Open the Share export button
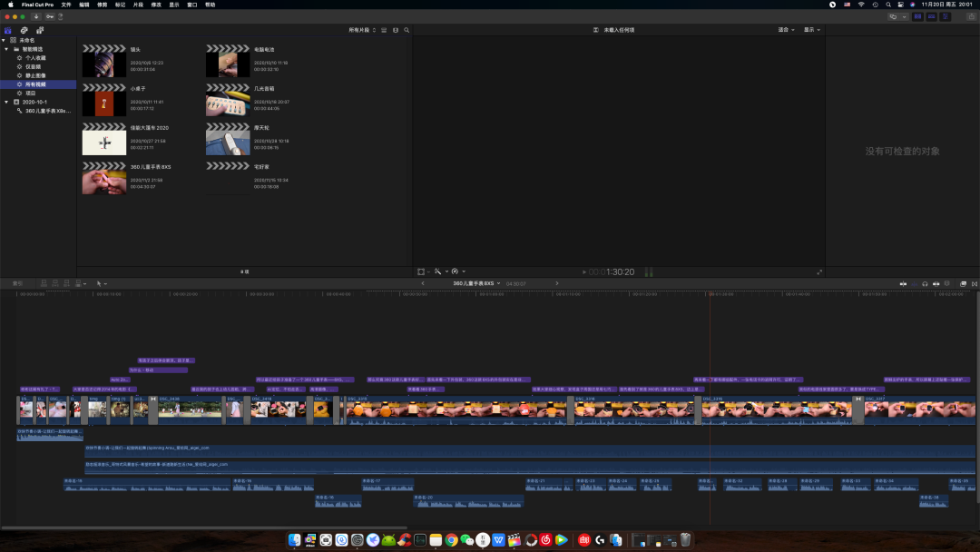Image resolution: width=980 pixels, height=552 pixels. (x=971, y=17)
